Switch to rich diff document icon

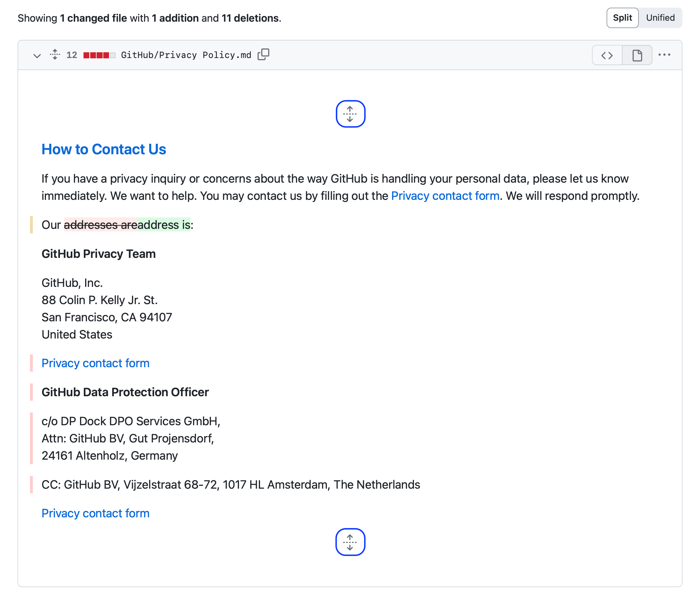coord(637,55)
